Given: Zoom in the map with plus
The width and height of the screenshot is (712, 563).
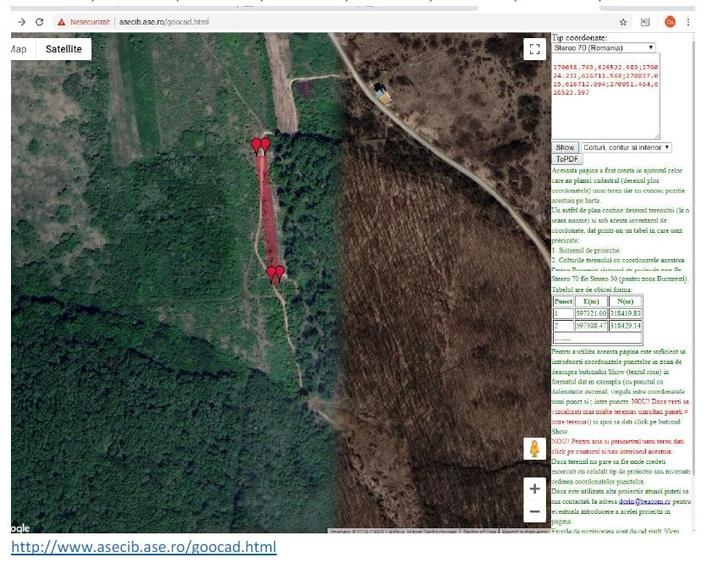Looking at the screenshot, I should [535, 489].
